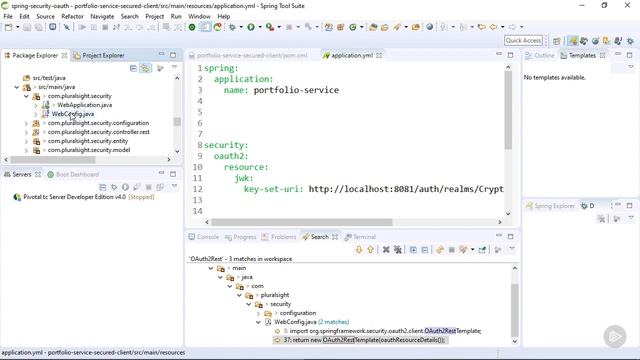Open Run button dropdown arrow
Viewport: 640px width, 360px height.
pyautogui.click(x=260, y=27)
